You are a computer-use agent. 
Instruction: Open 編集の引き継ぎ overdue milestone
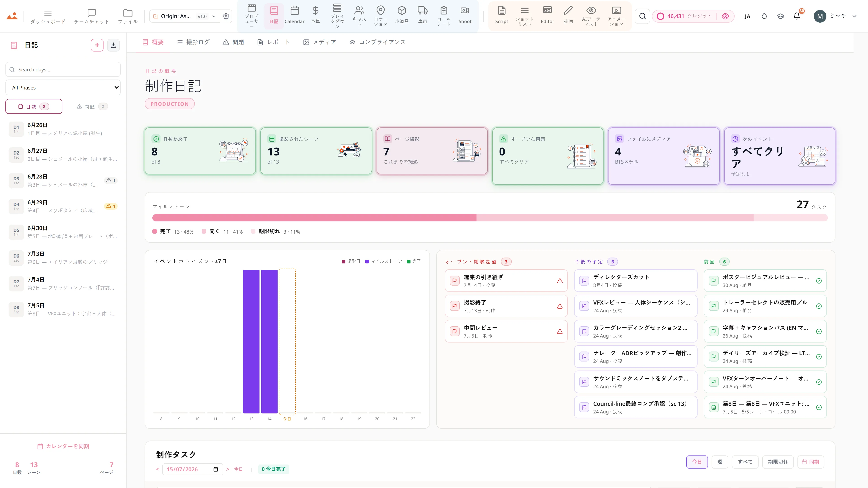(506, 281)
